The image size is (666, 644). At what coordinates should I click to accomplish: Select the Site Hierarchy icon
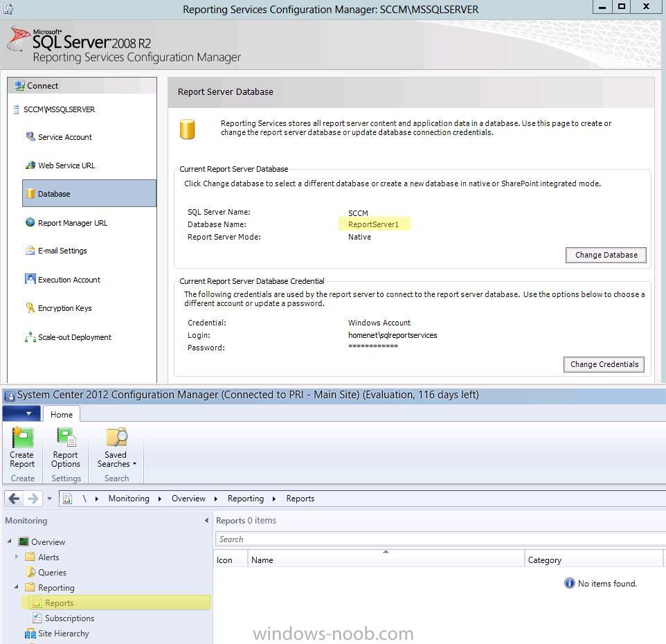[30, 634]
